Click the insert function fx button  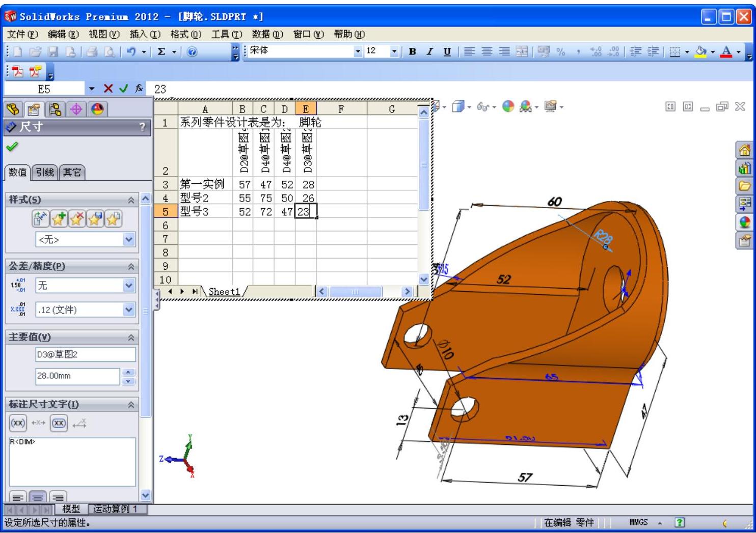click(x=139, y=89)
